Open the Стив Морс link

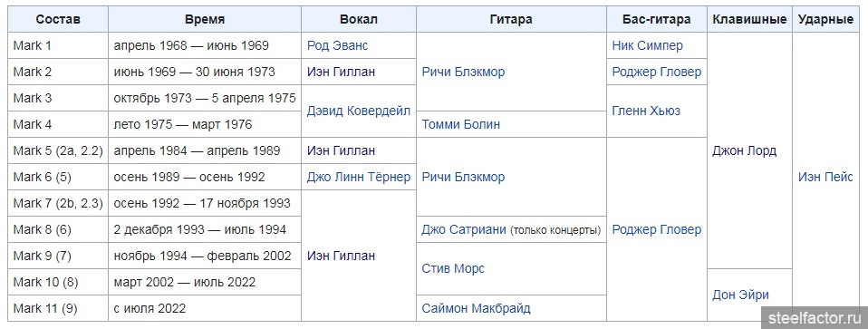[x=453, y=268]
